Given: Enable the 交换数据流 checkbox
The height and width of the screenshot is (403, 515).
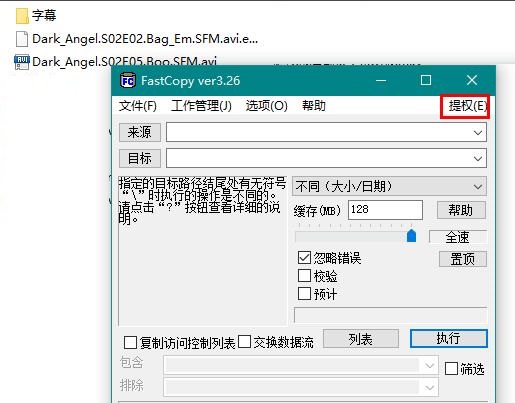Looking at the screenshot, I should coord(244,342).
